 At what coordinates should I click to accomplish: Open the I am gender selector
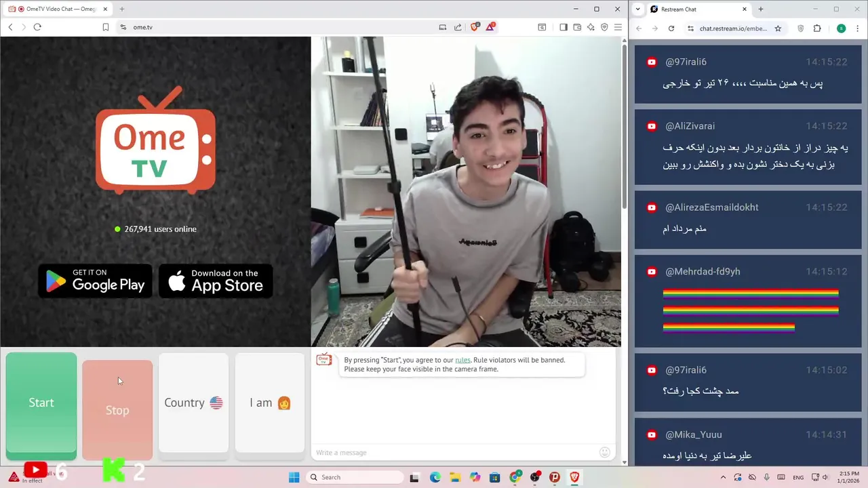pyautogui.click(x=270, y=403)
